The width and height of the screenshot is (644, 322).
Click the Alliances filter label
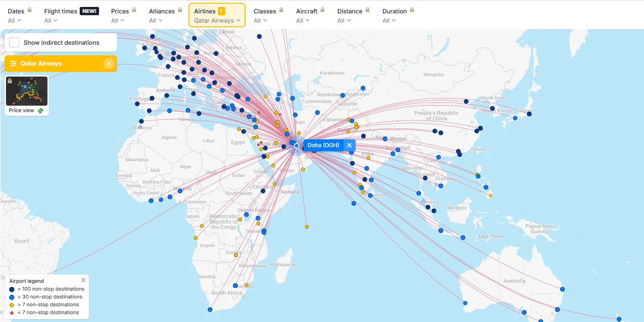(x=162, y=11)
